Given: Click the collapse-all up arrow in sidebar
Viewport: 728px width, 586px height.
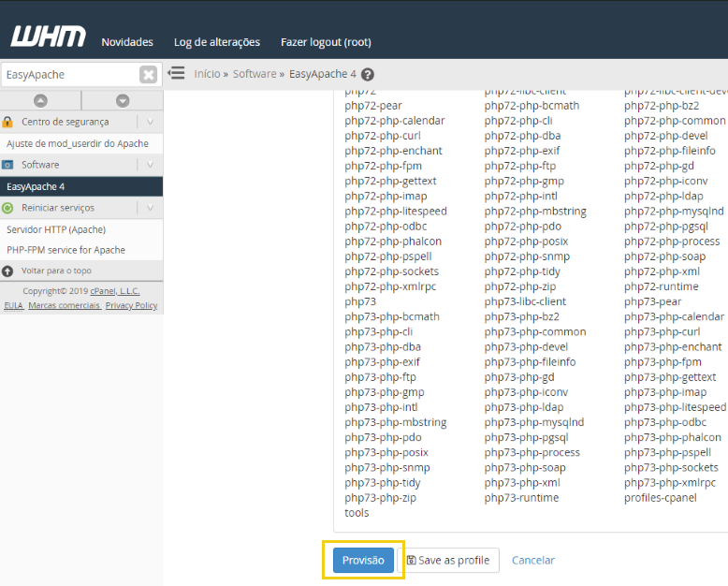Looking at the screenshot, I should [40, 101].
